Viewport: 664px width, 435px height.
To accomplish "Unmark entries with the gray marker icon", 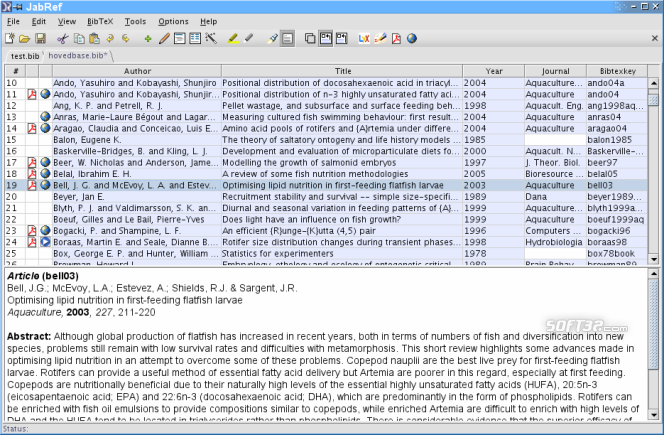I will (249, 39).
